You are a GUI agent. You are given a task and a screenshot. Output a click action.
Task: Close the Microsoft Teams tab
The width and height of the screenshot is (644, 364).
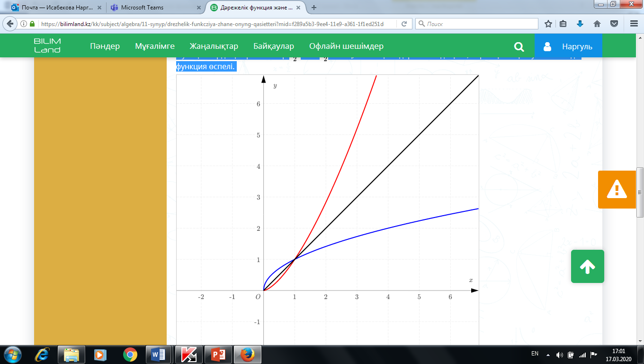199,8
